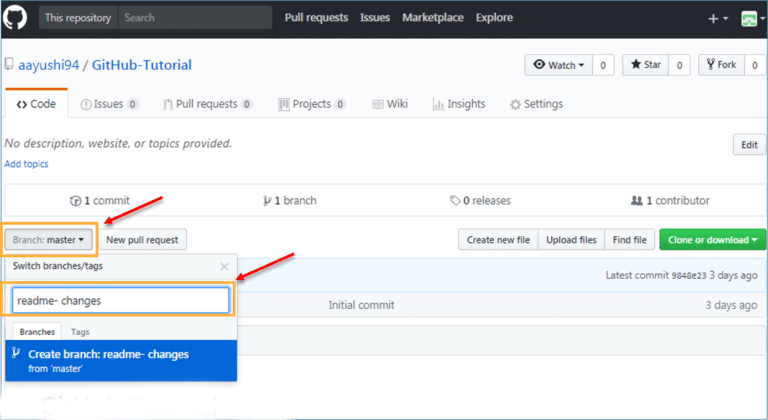View the forks count next to Fork

tap(755, 65)
